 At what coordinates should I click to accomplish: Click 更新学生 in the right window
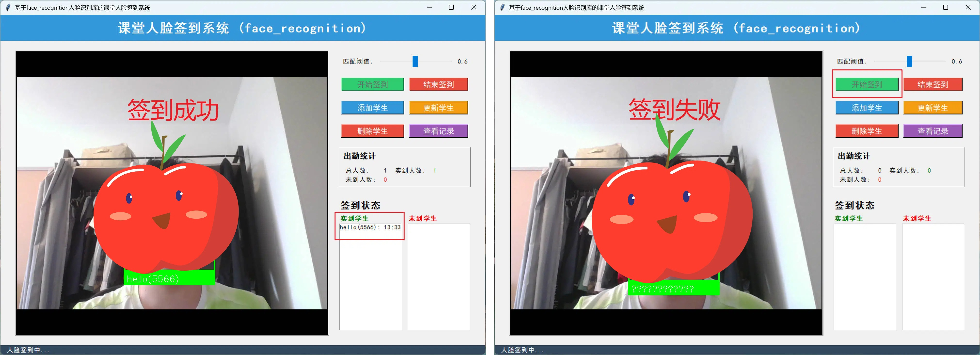coord(933,108)
